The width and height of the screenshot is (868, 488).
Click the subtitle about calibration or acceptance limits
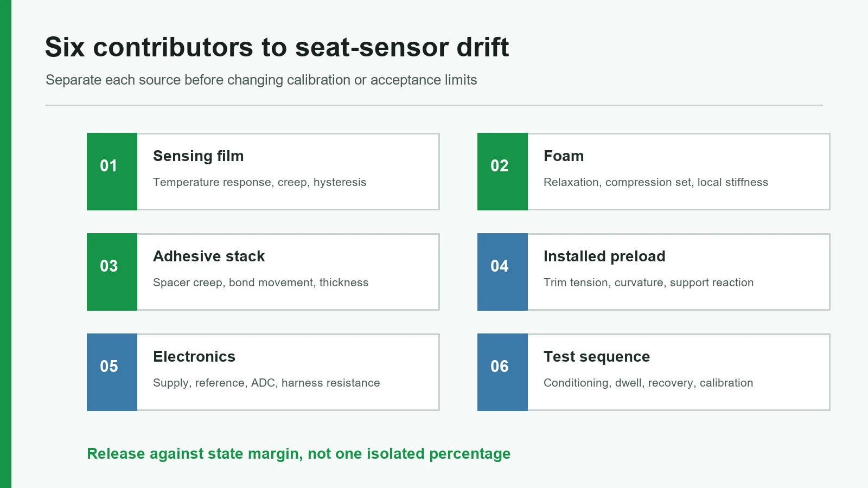[x=261, y=80]
